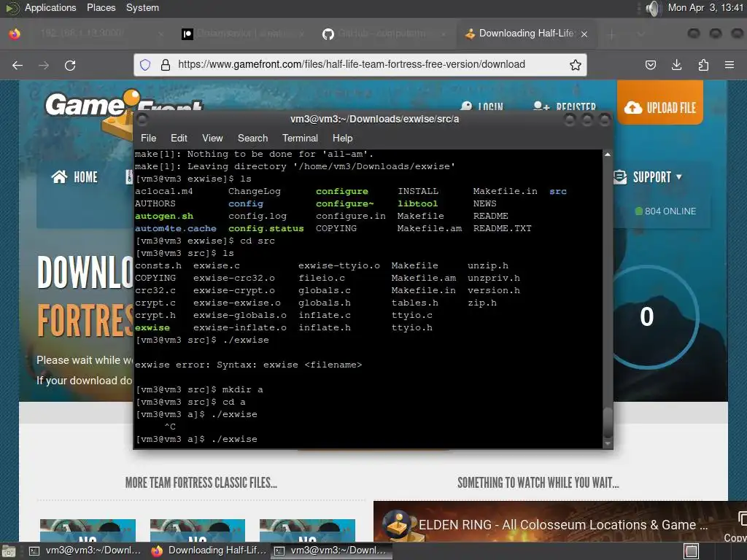Switch to first vm3 terminal taskbar entry
The height and width of the screenshot is (560, 747).
click(86, 551)
